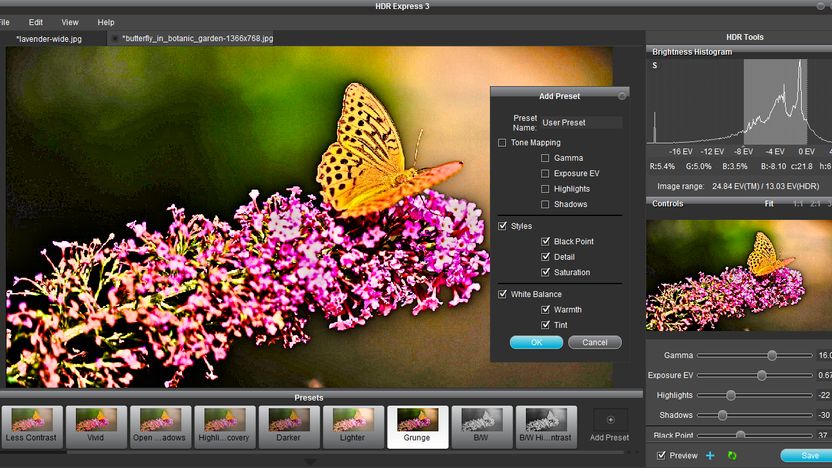Click the Add Preset plus icon

coord(610,420)
